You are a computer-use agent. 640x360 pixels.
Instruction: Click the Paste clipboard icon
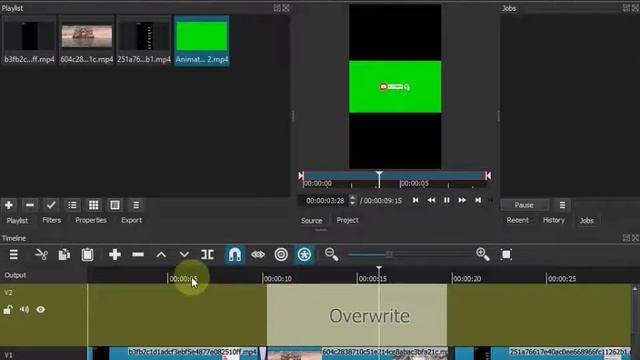click(x=87, y=255)
